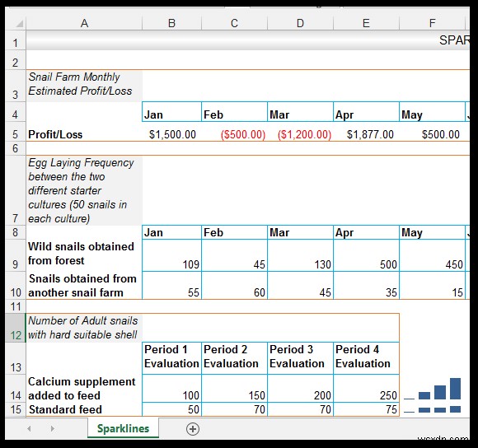Click the Jan profit cell $1,500.00
This screenshot has width=478, height=448.
[x=171, y=134]
